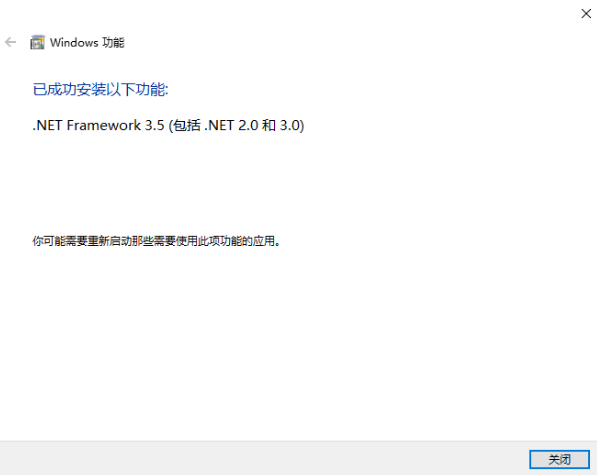Click "功能" in the window title
This screenshot has height=475, width=597.
[113, 43]
